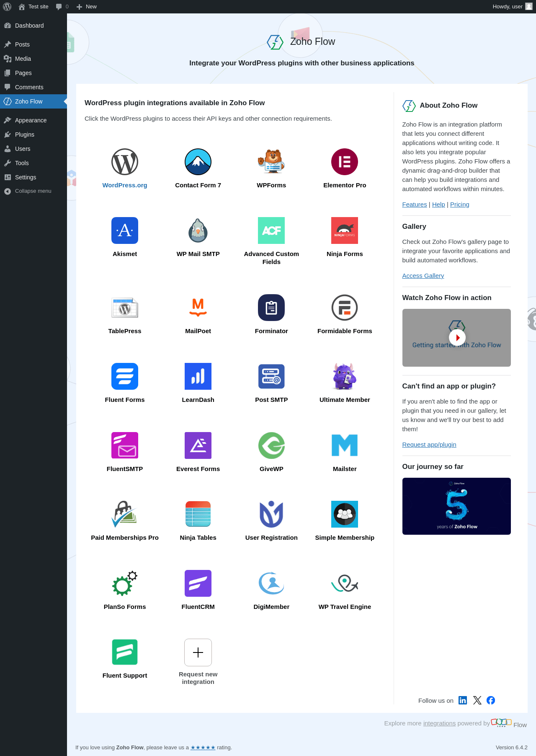
Task: Choose the Akismet plugin icon
Action: [x=125, y=230]
